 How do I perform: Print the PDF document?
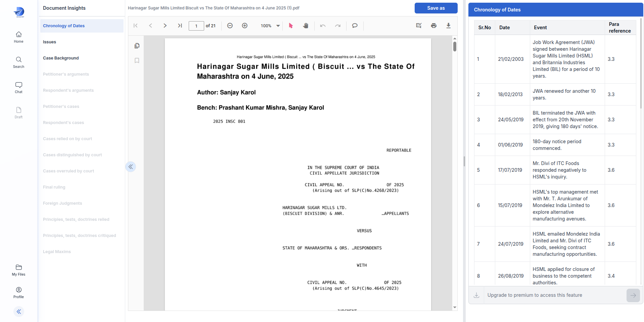click(x=434, y=26)
